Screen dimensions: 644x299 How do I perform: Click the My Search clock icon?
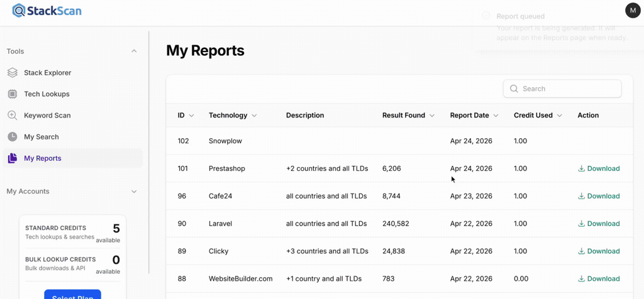tap(13, 136)
